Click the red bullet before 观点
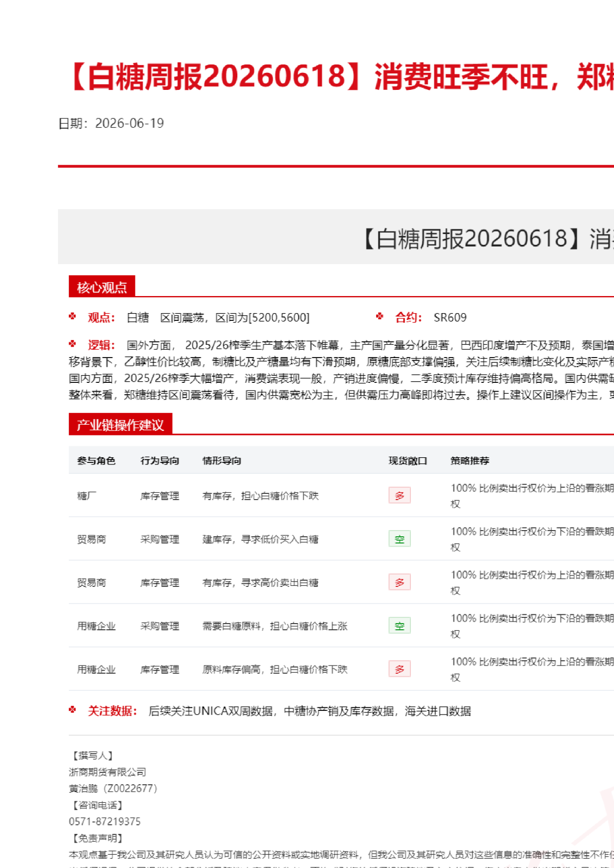 [x=72, y=316]
